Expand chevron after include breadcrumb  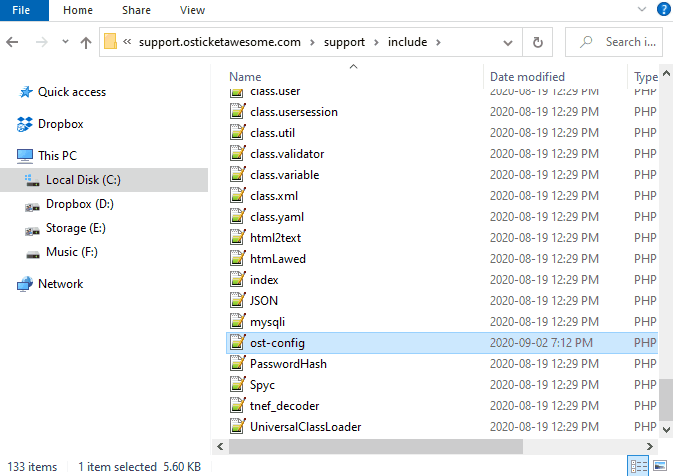coord(438,42)
